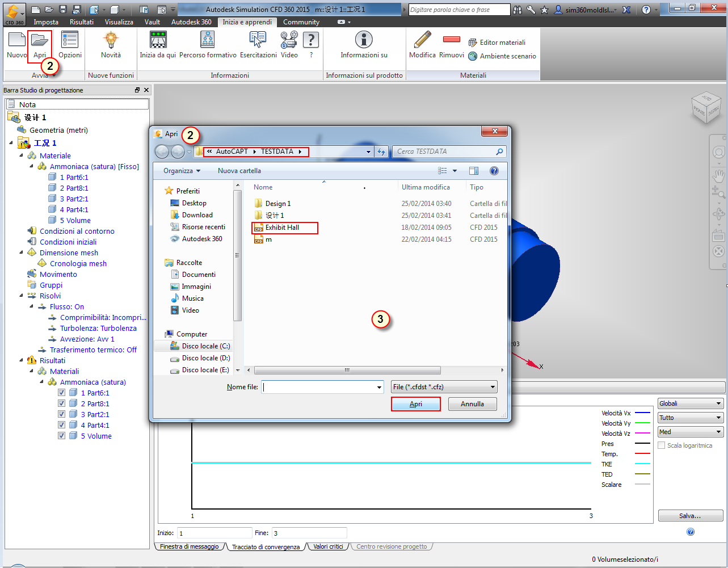728x568 pixels.
Task: Open the Percorso formativo icon
Action: pyautogui.click(x=208, y=40)
